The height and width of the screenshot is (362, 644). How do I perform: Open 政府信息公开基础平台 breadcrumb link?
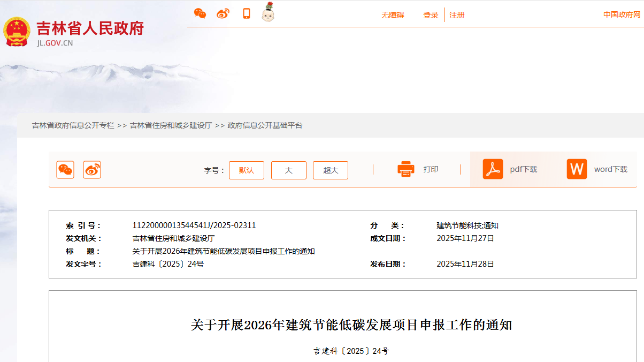[x=265, y=125]
